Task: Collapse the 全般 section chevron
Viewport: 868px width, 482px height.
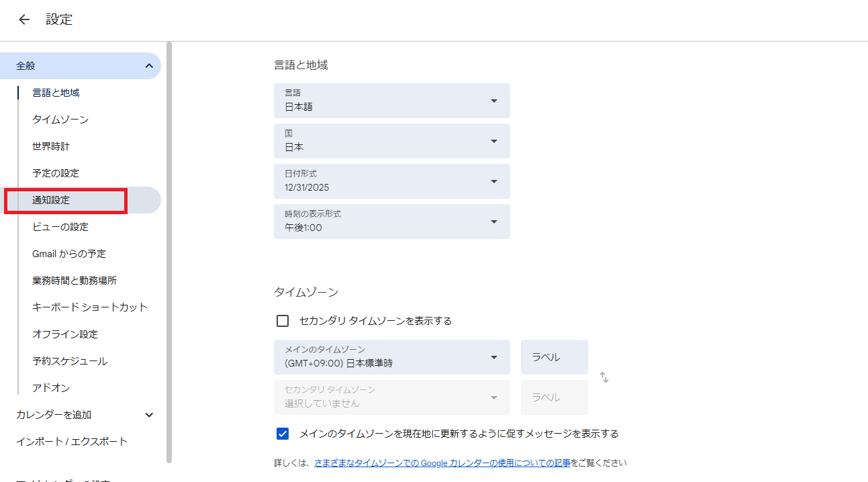Action: click(x=149, y=66)
